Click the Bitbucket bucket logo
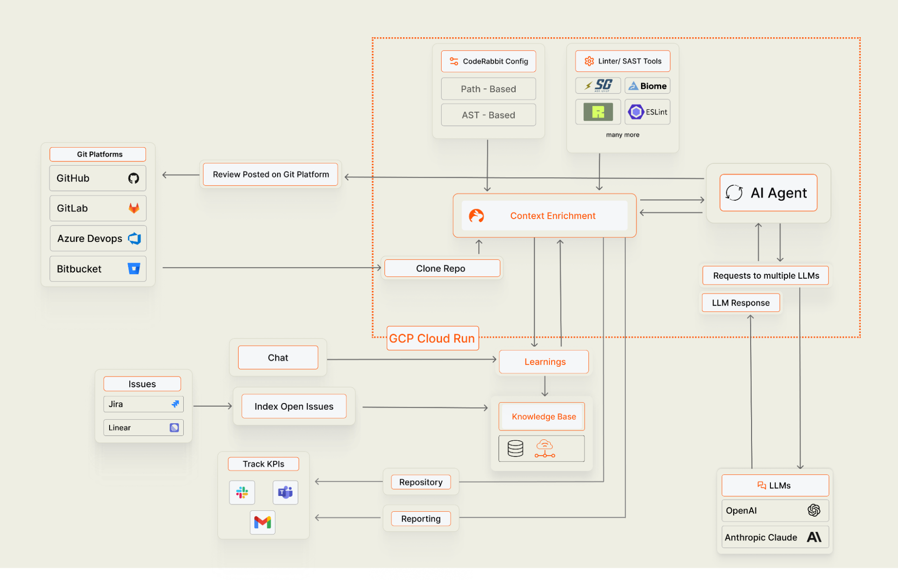The width and height of the screenshot is (898, 588). 134,268
